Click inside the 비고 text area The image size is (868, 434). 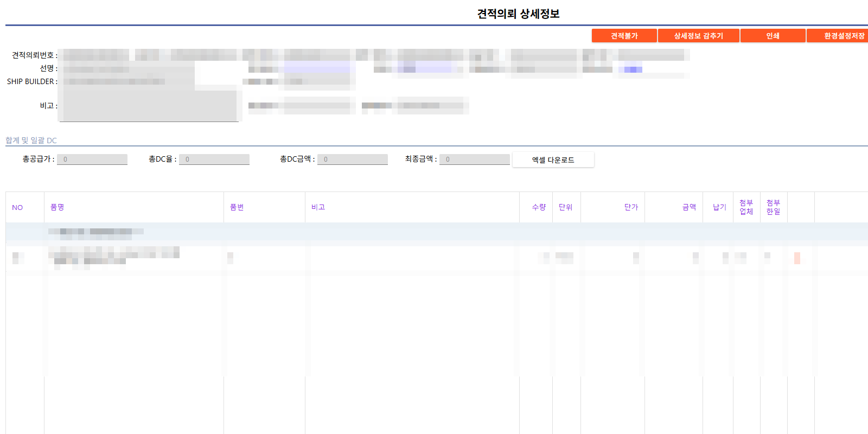pos(149,106)
